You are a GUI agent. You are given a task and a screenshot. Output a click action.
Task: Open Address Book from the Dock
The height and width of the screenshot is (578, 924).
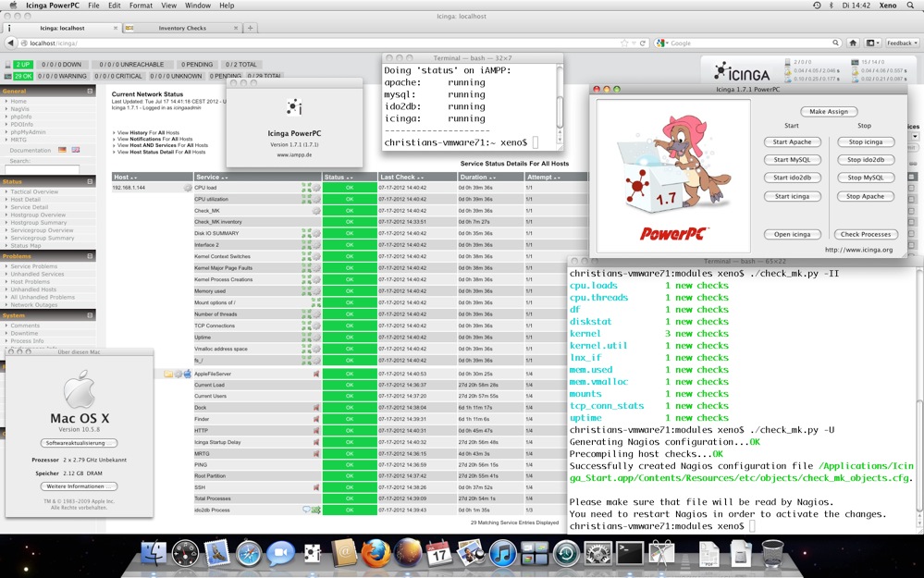(344, 554)
